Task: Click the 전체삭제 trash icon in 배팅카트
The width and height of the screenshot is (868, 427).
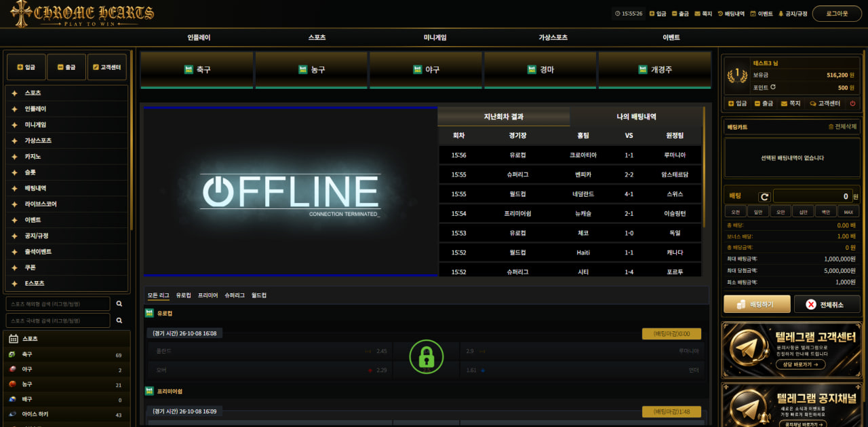Action: tap(831, 127)
